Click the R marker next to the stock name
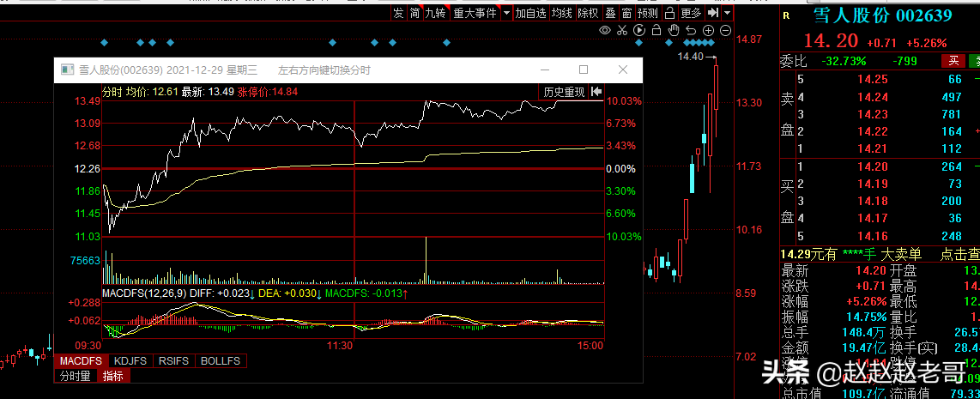This screenshot has height=399, width=980. pyautogui.click(x=784, y=17)
